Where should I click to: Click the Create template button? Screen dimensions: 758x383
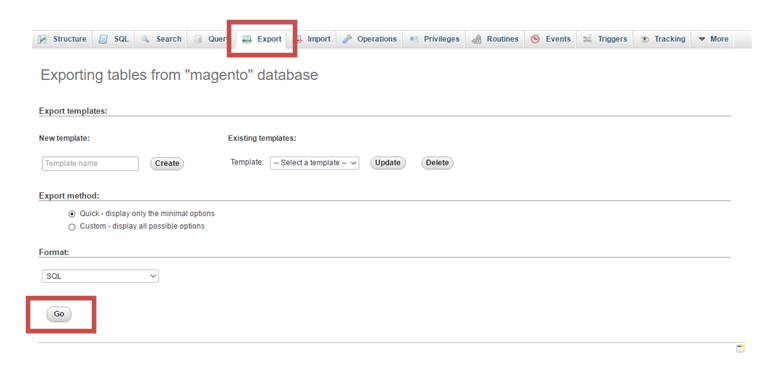point(167,163)
